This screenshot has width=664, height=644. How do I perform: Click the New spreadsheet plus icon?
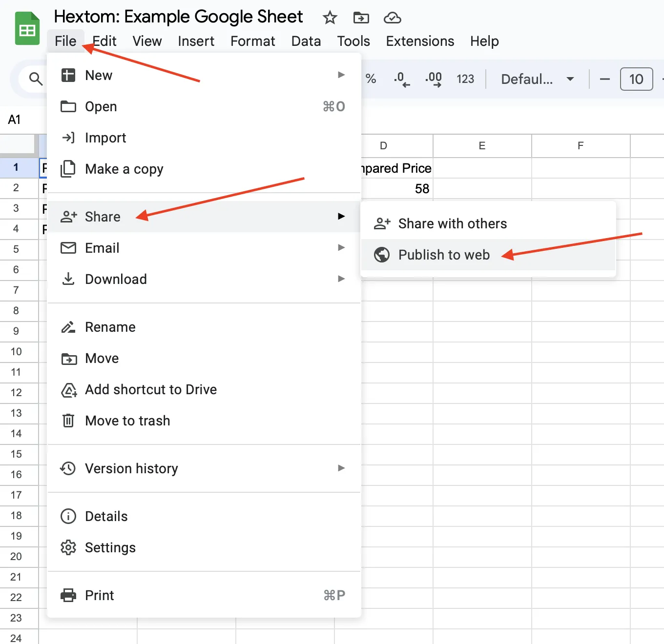[68, 75]
